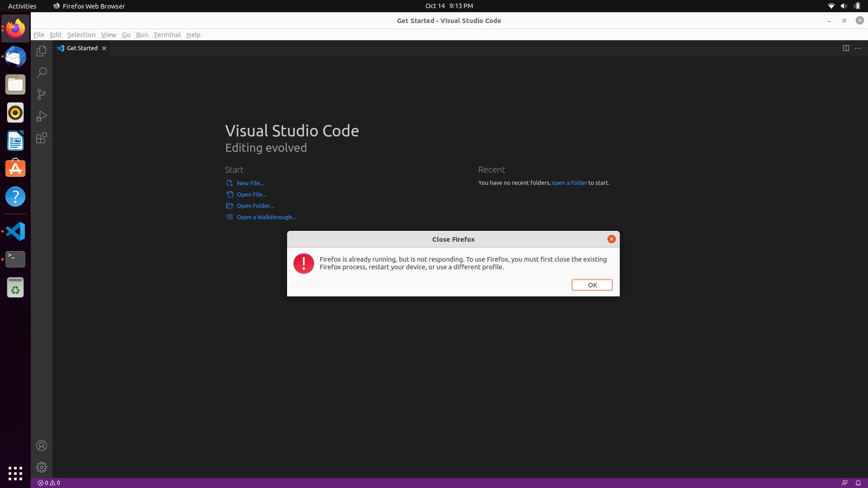The width and height of the screenshot is (868, 488).
Task: Open the clock and calendar menu
Action: point(449,6)
